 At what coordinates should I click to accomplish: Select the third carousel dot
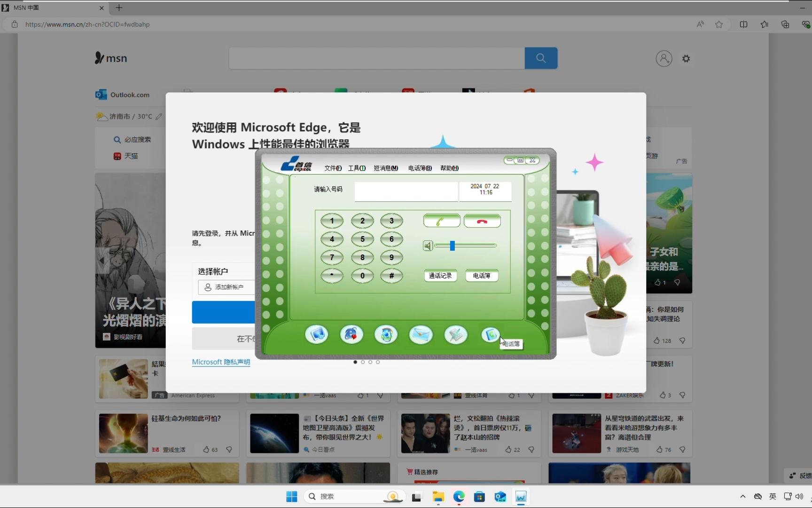pyautogui.click(x=370, y=362)
